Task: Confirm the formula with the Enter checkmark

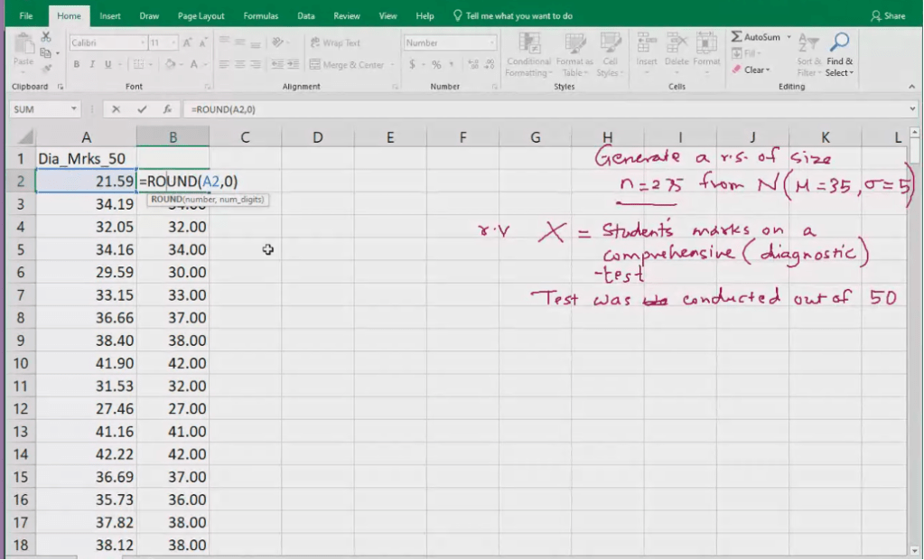Action: [x=142, y=109]
